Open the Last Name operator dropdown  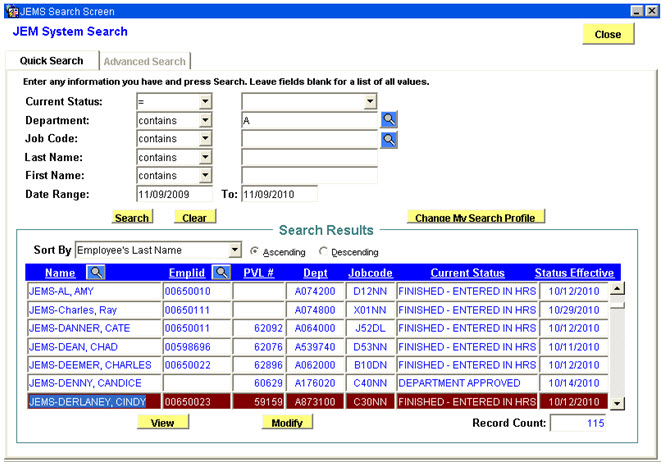(205, 157)
